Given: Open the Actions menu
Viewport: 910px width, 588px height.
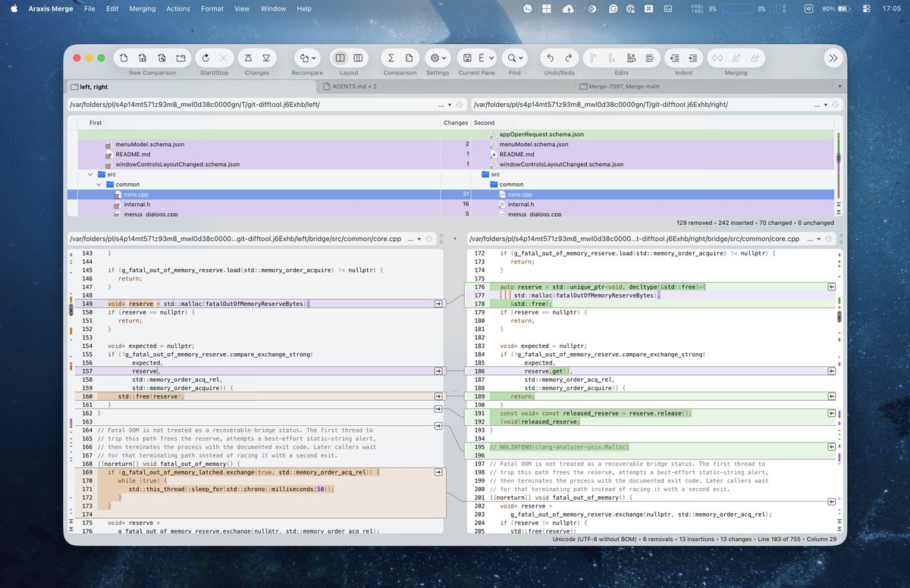Looking at the screenshot, I should (178, 8).
